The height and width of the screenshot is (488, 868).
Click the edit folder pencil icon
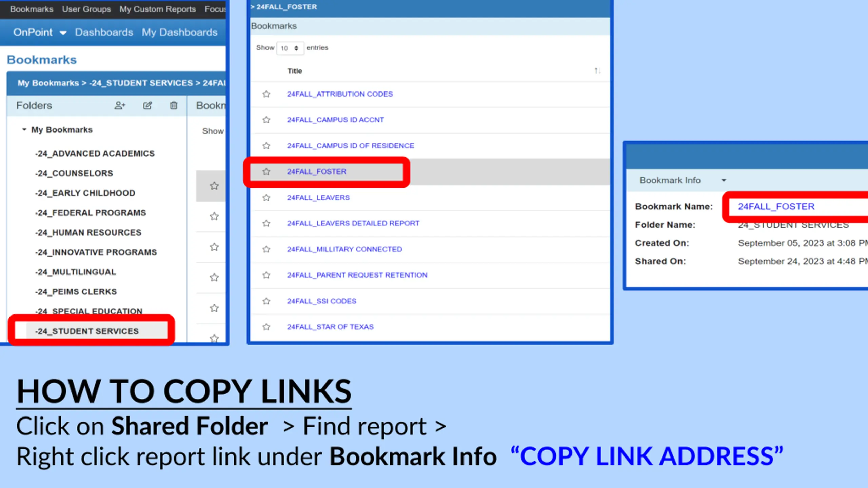click(147, 106)
